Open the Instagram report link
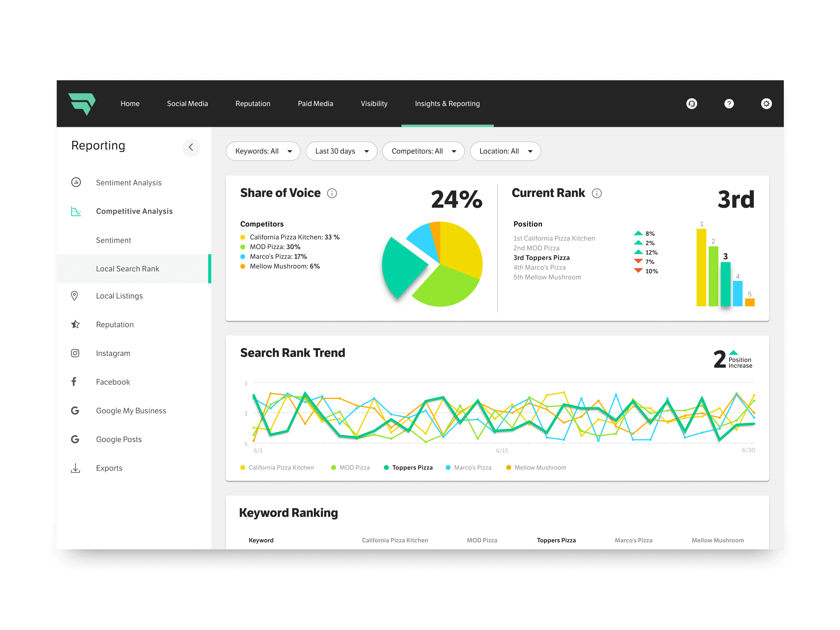 tap(113, 353)
